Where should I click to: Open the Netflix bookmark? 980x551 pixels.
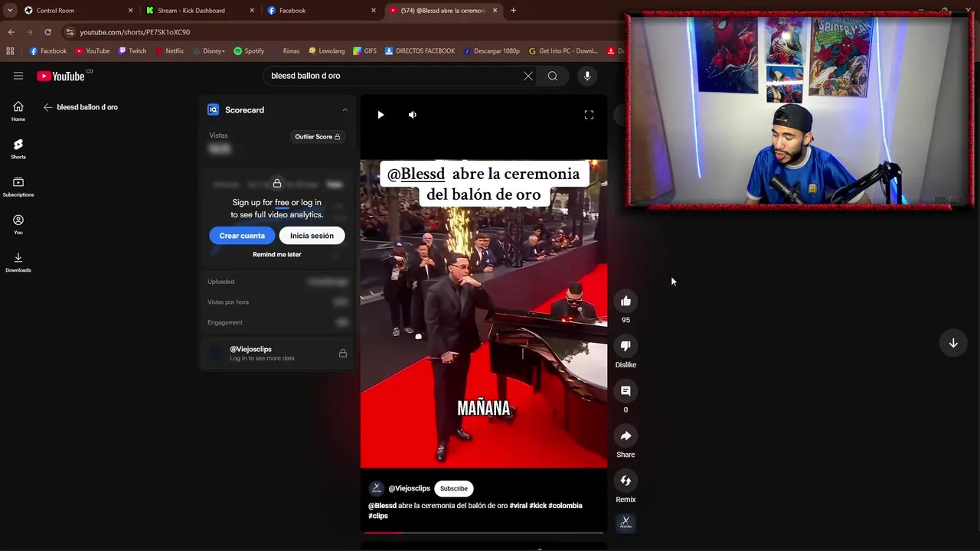point(169,51)
